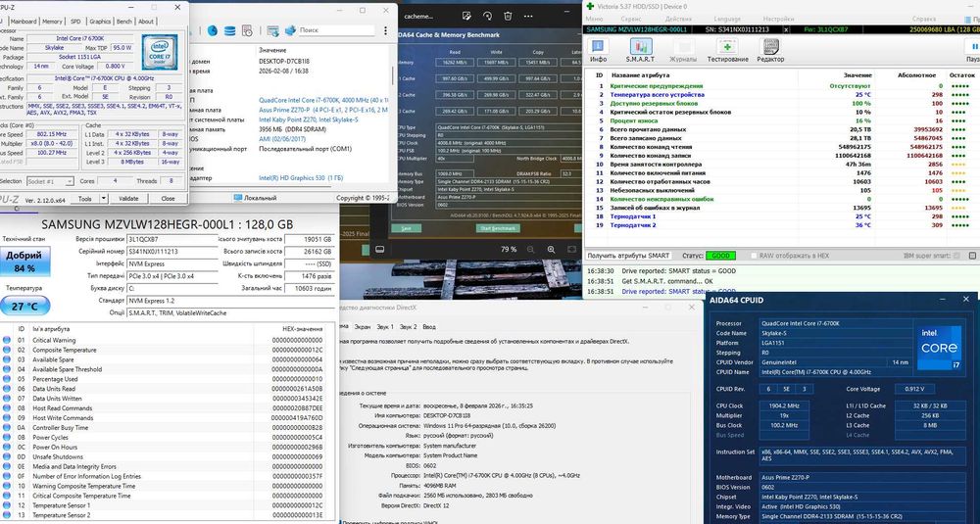Open the Экран tab in DirectX diagnostics
The height and width of the screenshot is (524, 980).
363,326
